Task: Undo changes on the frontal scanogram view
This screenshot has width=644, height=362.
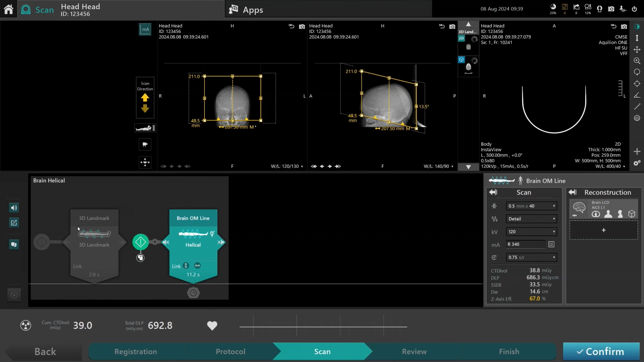Action: pyautogui.click(x=291, y=27)
